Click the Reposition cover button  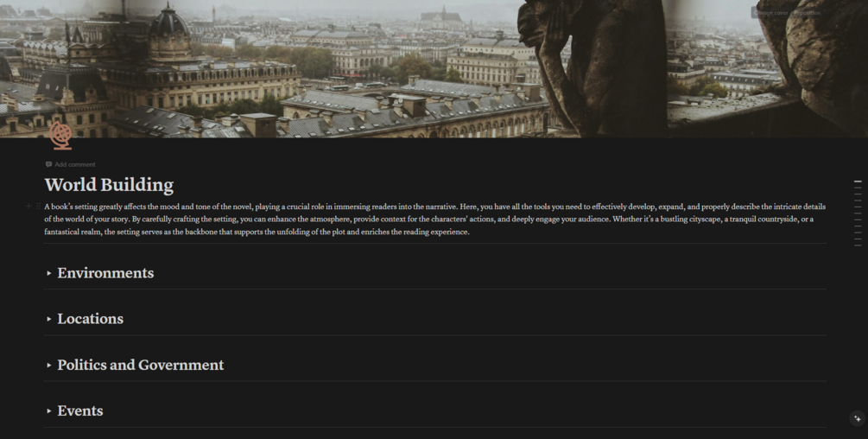(x=807, y=13)
